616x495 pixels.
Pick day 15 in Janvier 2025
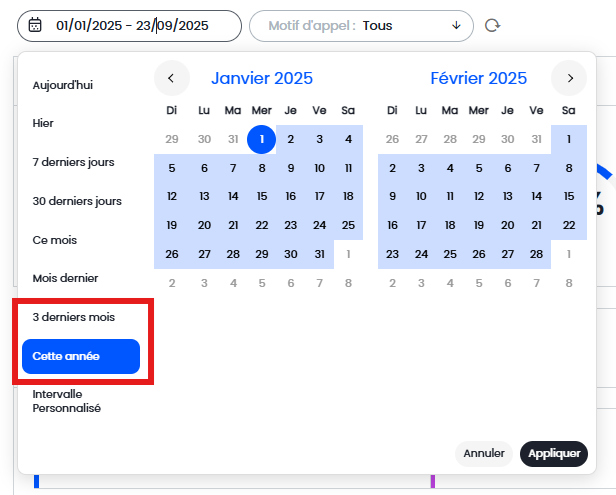coord(261,197)
